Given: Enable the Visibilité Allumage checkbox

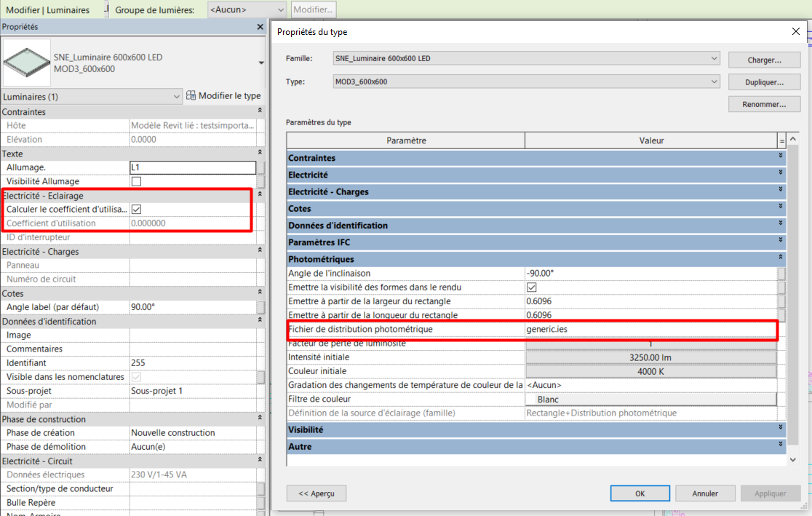Looking at the screenshot, I should [x=135, y=181].
